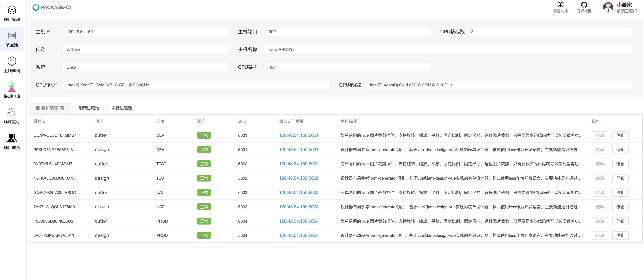This screenshot has width=644, height=279.
Task: Click 停止 for process UE7PVQC6U4EFGMG1
Action: pos(621,135)
